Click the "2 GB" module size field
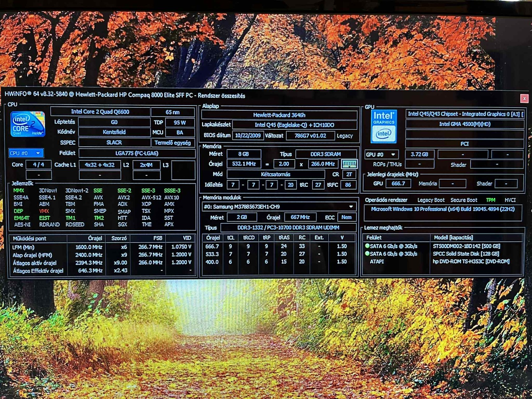Viewport: 532px width, 399px height. point(242,217)
